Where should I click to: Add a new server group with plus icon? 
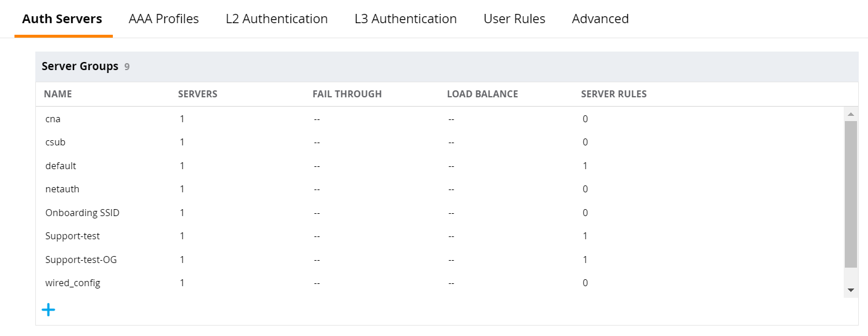49,310
